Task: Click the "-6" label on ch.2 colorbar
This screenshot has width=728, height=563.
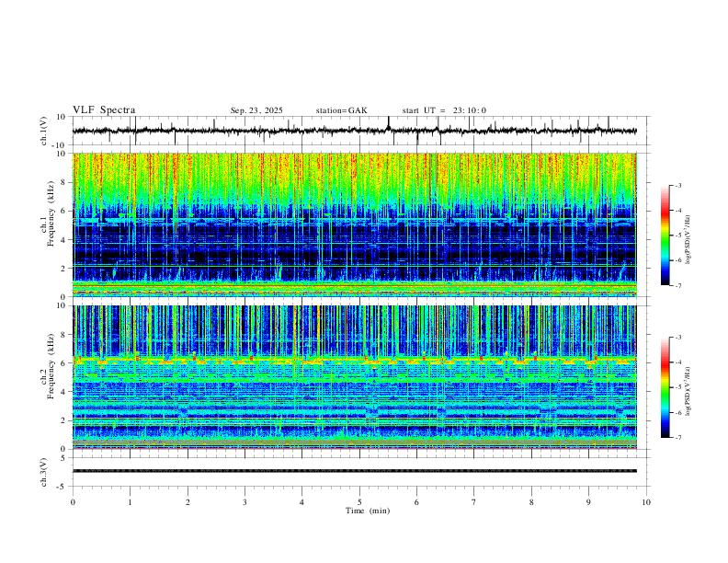Action: 678,412
